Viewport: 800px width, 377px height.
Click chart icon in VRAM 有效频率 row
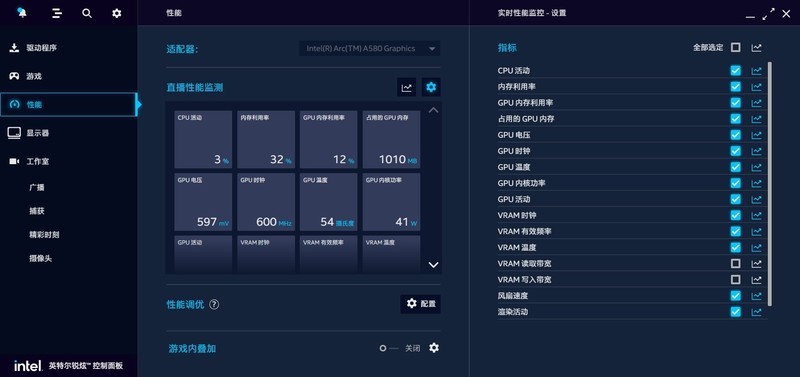[756, 231]
